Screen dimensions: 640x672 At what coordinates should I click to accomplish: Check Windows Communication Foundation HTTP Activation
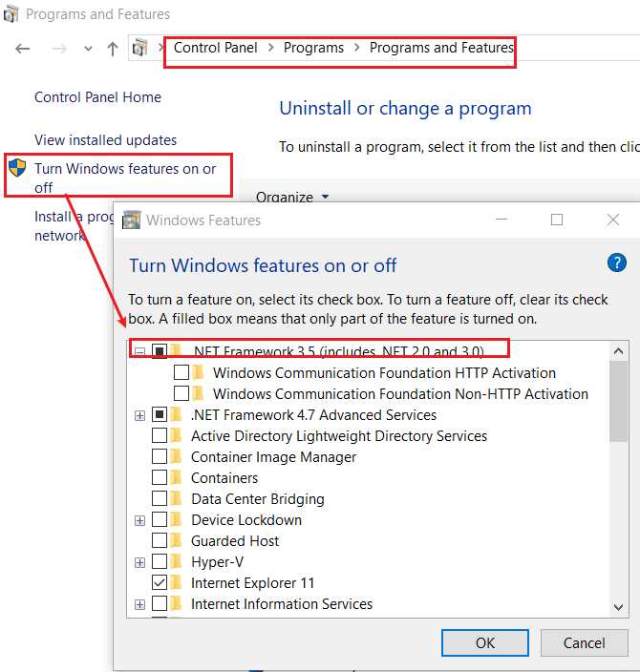tap(181, 372)
